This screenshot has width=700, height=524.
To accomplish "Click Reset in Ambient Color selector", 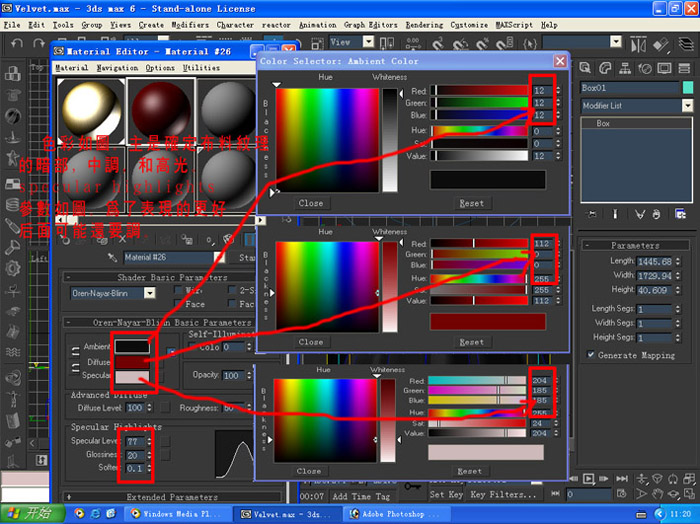I will [471, 203].
